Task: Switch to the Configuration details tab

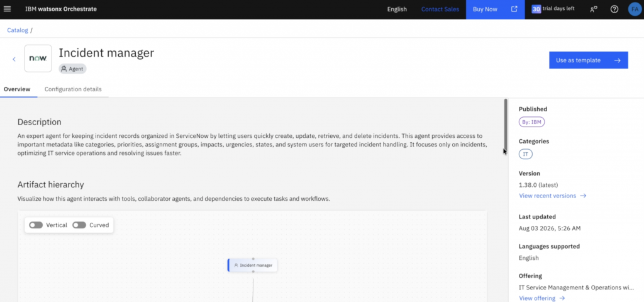Action: 73,89
